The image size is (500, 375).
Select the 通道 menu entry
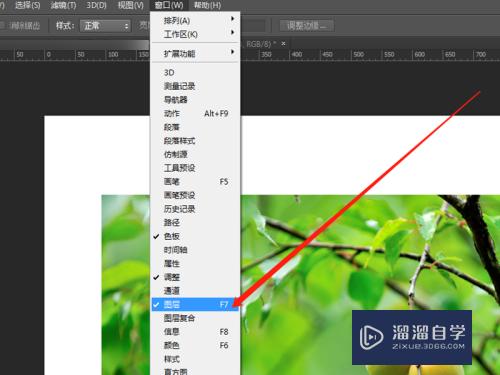coord(195,291)
